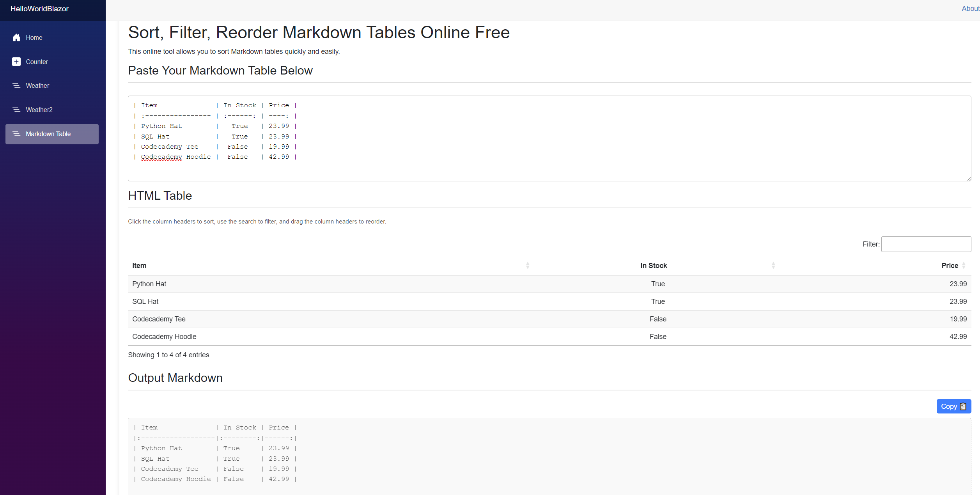Click the Markdown Table list icon
The image size is (980, 495).
pos(16,134)
